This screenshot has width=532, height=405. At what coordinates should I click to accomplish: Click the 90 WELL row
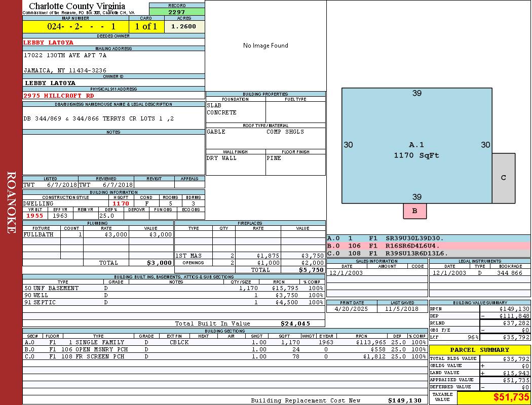point(174,296)
